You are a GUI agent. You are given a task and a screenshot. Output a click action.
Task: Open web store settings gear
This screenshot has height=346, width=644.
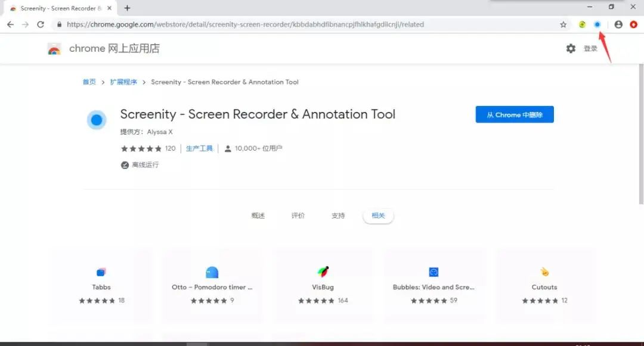click(571, 48)
